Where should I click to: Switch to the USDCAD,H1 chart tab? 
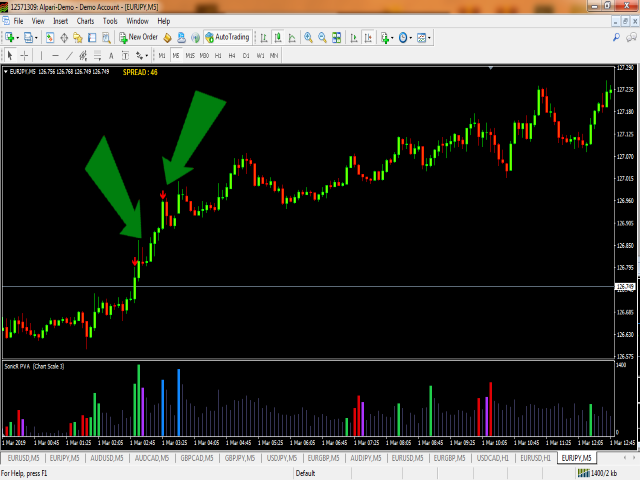click(493, 458)
